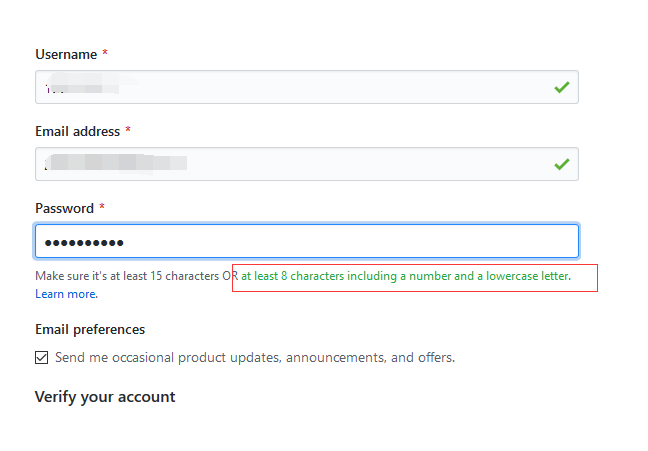This screenshot has width=648, height=451.
Task: Focus the Username input field
Action: coord(300,87)
